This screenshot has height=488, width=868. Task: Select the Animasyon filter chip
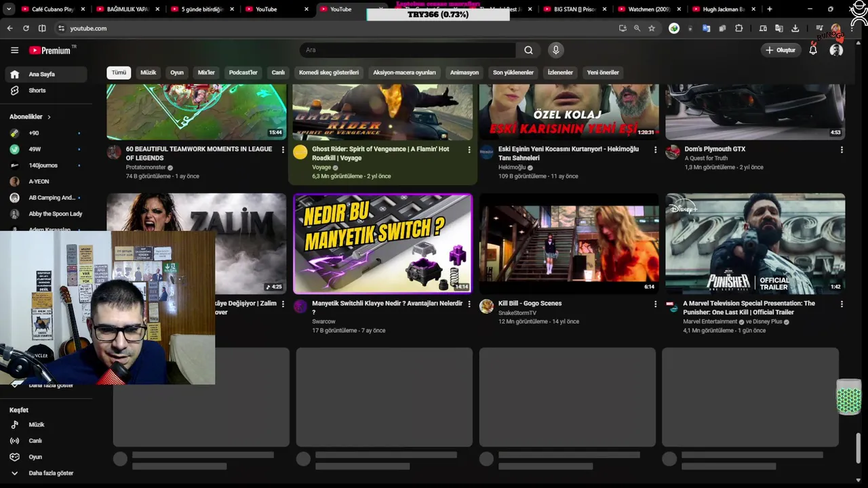click(465, 73)
